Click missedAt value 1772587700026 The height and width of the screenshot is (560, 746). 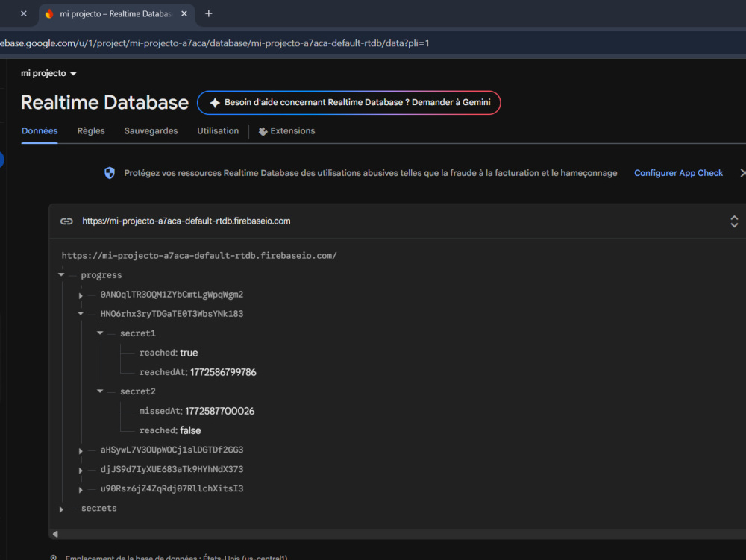(220, 411)
